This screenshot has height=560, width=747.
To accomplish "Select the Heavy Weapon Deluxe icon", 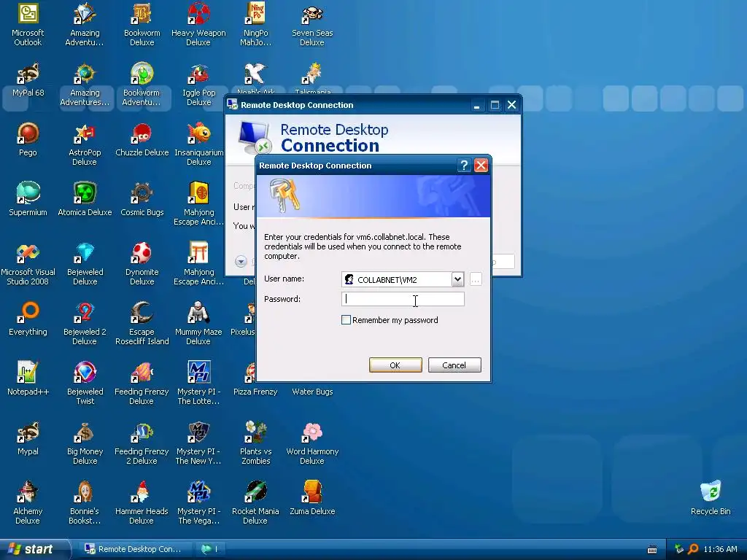I will coord(198,25).
